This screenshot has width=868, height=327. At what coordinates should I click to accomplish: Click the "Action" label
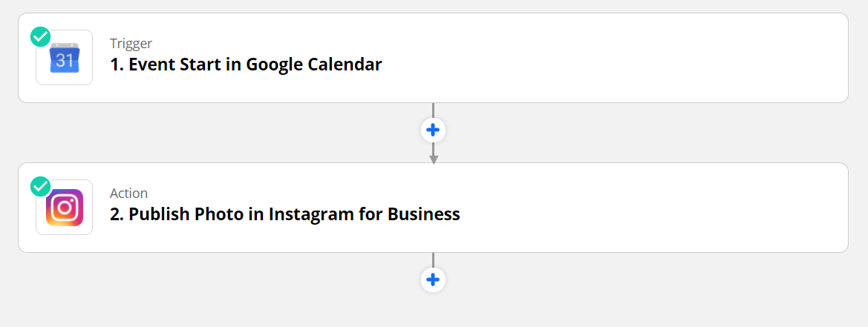point(128,193)
